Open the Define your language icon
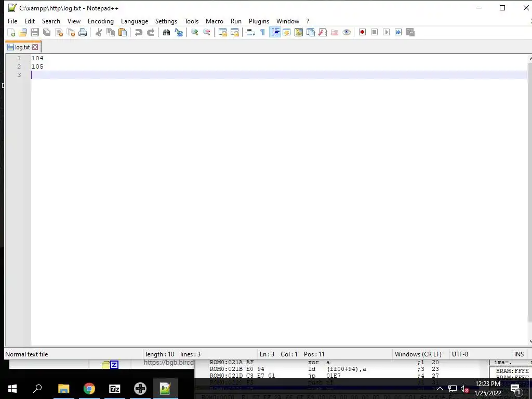Viewport: 532px width, 399px height. pyautogui.click(x=287, y=32)
